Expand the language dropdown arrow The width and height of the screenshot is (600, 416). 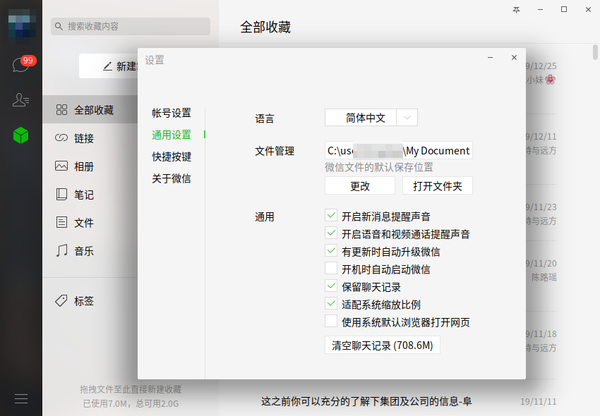point(407,117)
